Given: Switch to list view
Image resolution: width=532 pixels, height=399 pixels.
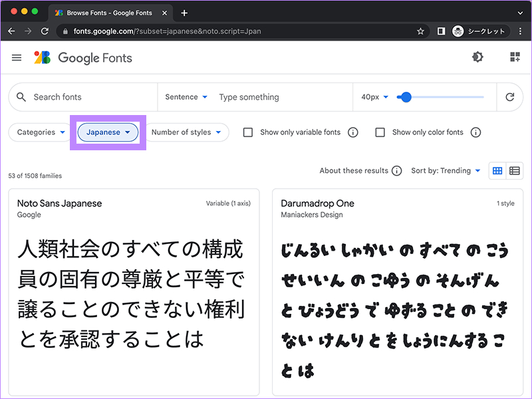Looking at the screenshot, I should (514, 171).
